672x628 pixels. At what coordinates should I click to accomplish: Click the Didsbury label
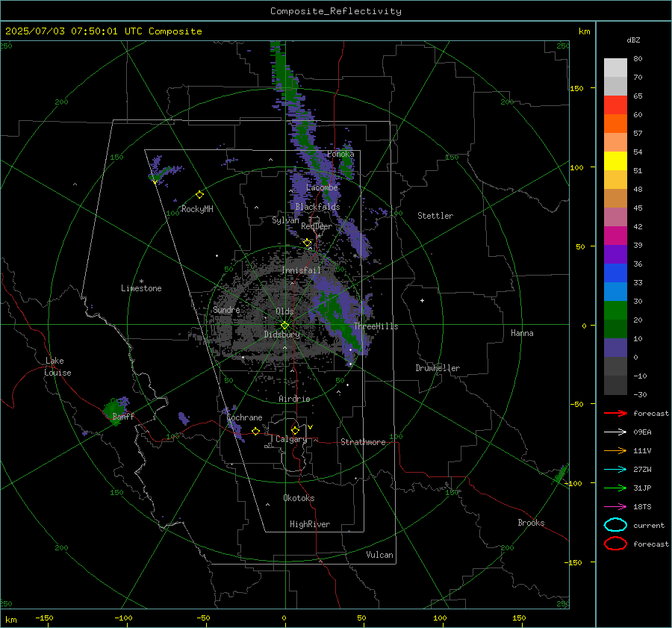pyautogui.click(x=281, y=335)
